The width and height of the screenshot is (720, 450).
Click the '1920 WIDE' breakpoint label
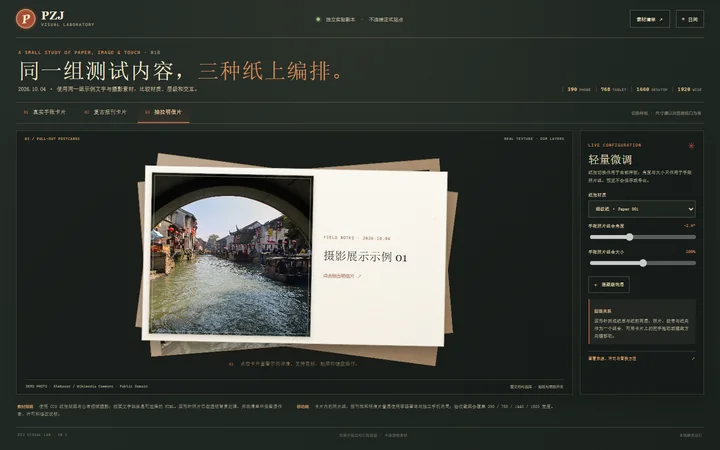[689, 89]
